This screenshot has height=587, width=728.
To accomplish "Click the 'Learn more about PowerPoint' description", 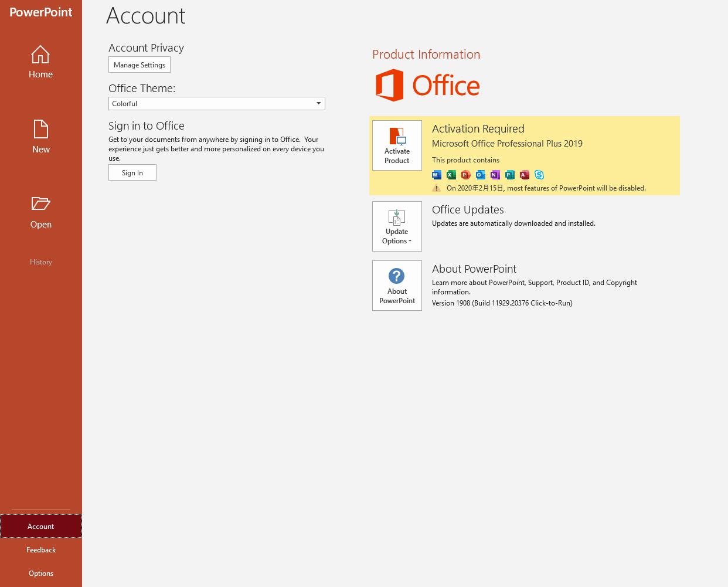I will (535, 287).
